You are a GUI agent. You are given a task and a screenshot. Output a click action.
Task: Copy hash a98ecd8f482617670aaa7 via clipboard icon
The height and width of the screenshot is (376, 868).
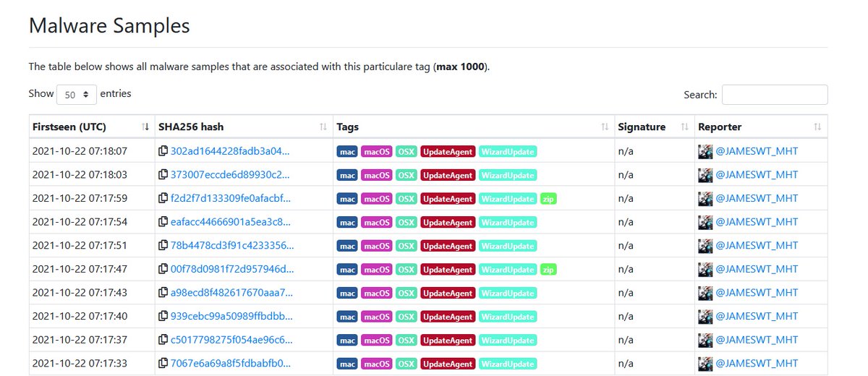click(x=163, y=293)
